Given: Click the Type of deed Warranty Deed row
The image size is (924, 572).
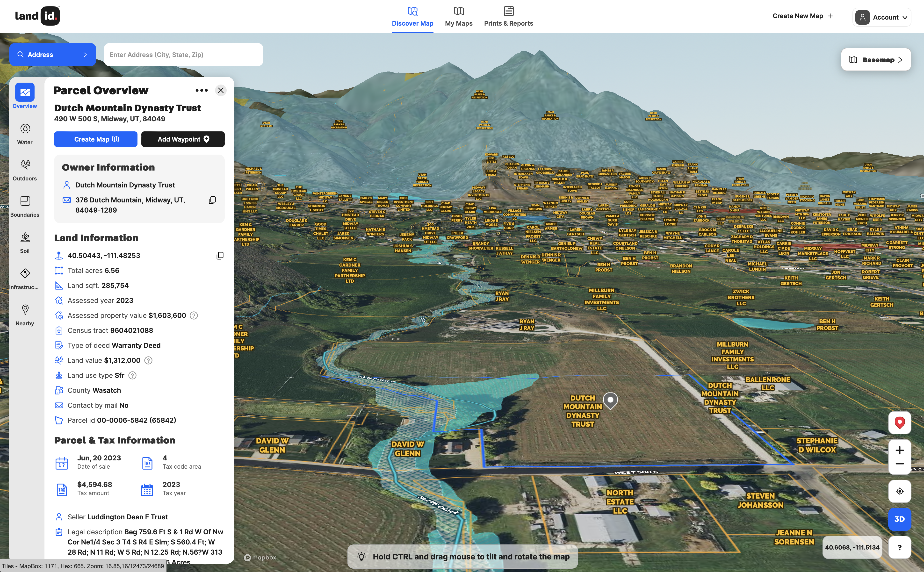Looking at the screenshot, I should coord(108,345).
